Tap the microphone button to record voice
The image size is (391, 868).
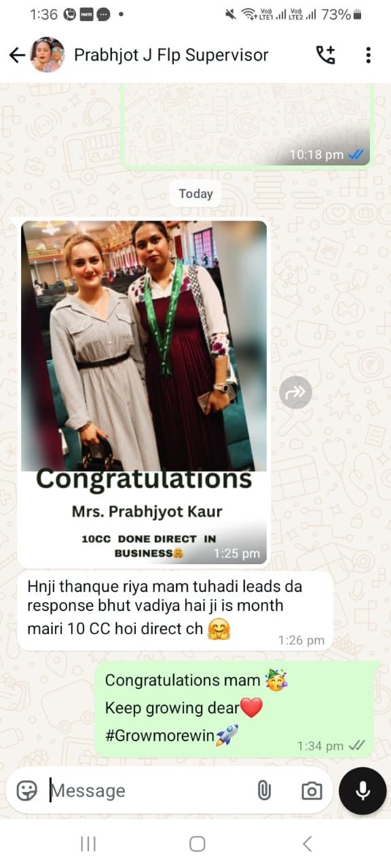pyautogui.click(x=362, y=791)
